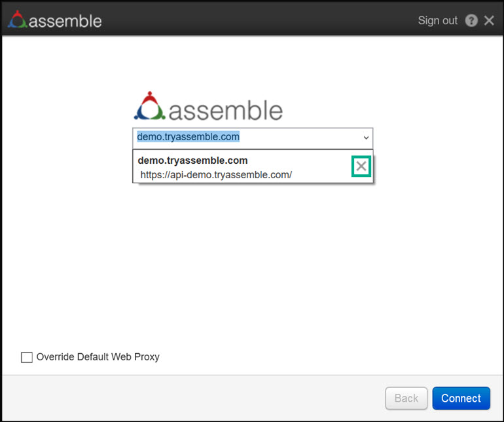Click the "Override Default Web Proxy" label text
The height and width of the screenshot is (422, 504).
pyautogui.click(x=98, y=357)
